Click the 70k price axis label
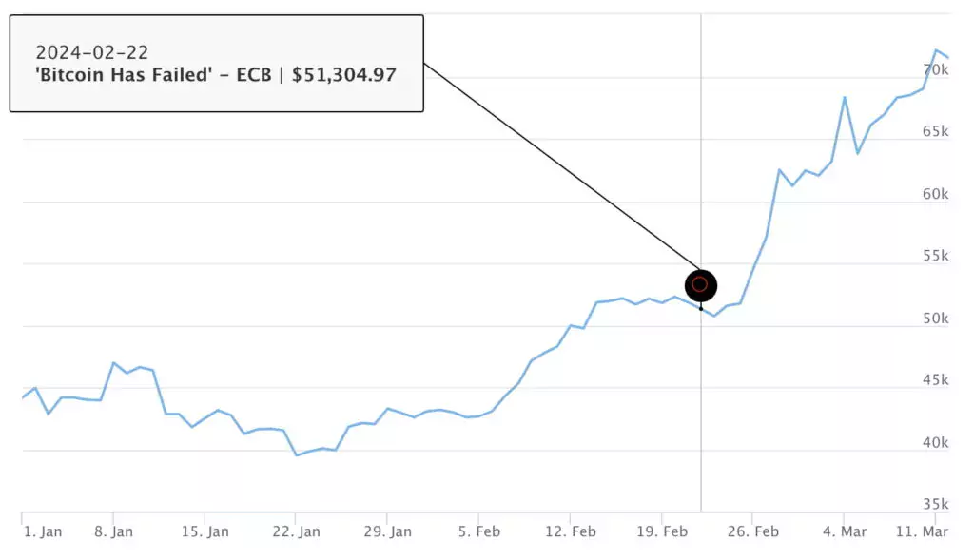Viewport: 974px width, 560px height. [x=936, y=69]
